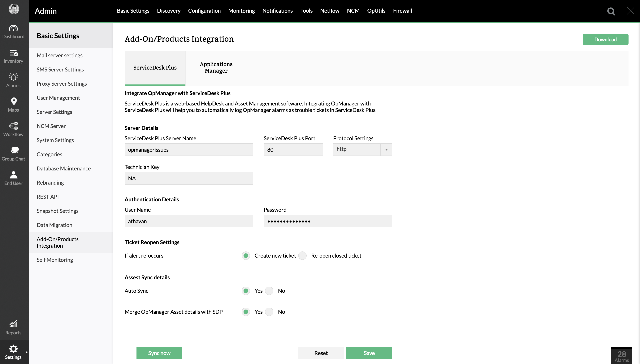
Task: Click the Reports chart icon
Action: tap(13, 324)
